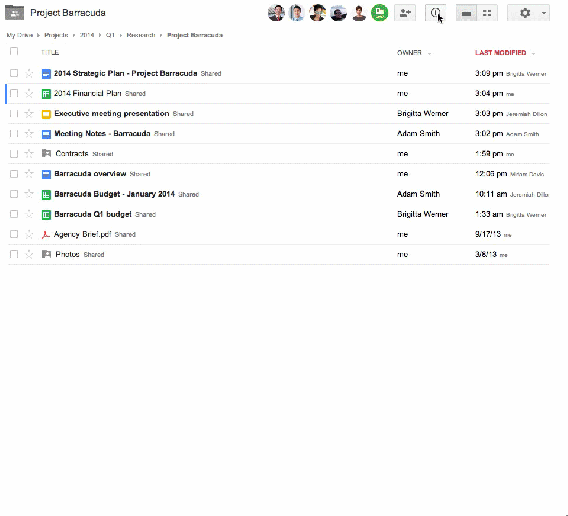Click the Sheets icon of 2014 Financial Plan
The height and width of the screenshot is (516, 568).
pyautogui.click(x=46, y=94)
